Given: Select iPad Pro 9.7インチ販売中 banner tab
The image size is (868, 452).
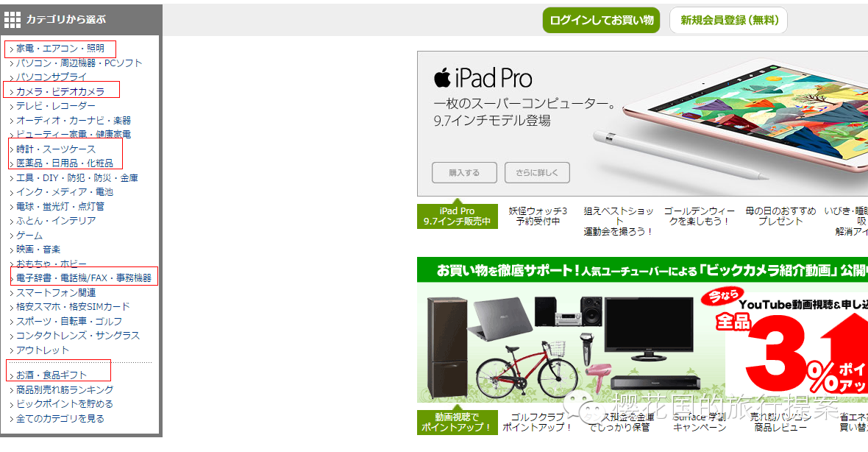Looking at the screenshot, I should [458, 216].
